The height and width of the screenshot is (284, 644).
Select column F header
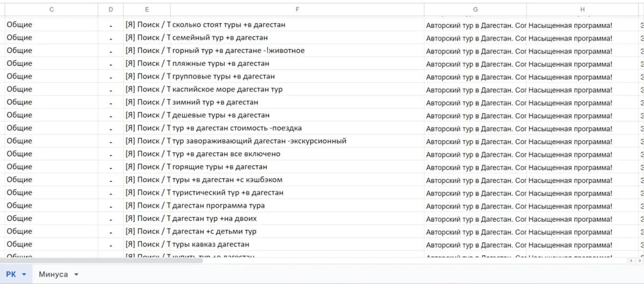[297, 9]
